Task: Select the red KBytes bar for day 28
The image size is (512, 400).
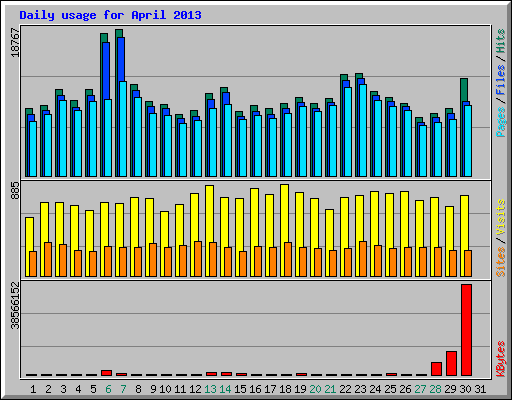Action: 436,369
